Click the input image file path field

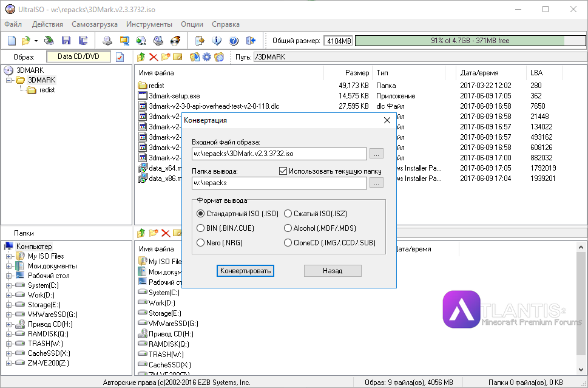tap(279, 154)
